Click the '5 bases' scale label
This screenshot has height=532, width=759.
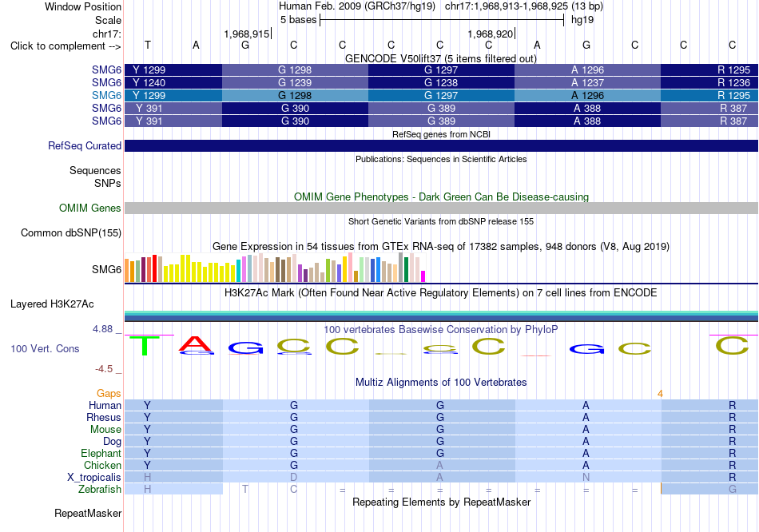pyautogui.click(x=298, y=20)
